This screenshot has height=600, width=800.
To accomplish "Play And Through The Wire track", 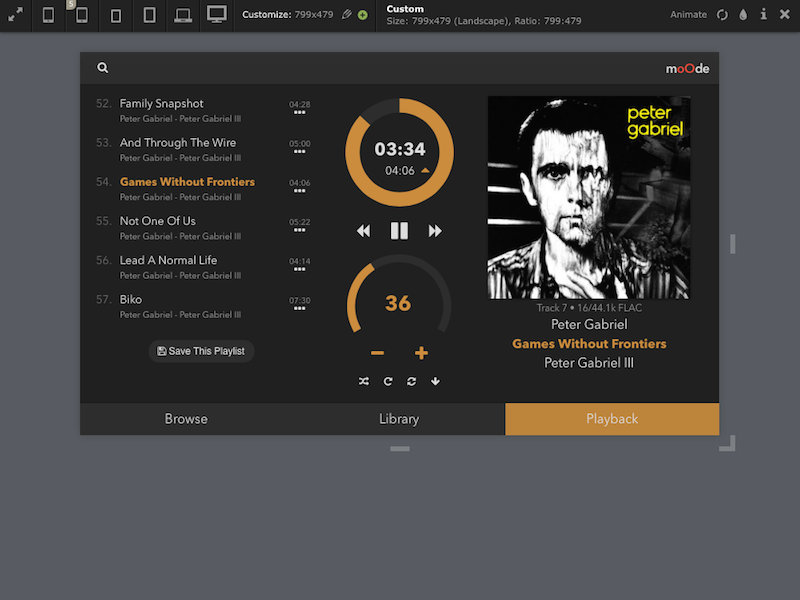I will pos(178,143).
